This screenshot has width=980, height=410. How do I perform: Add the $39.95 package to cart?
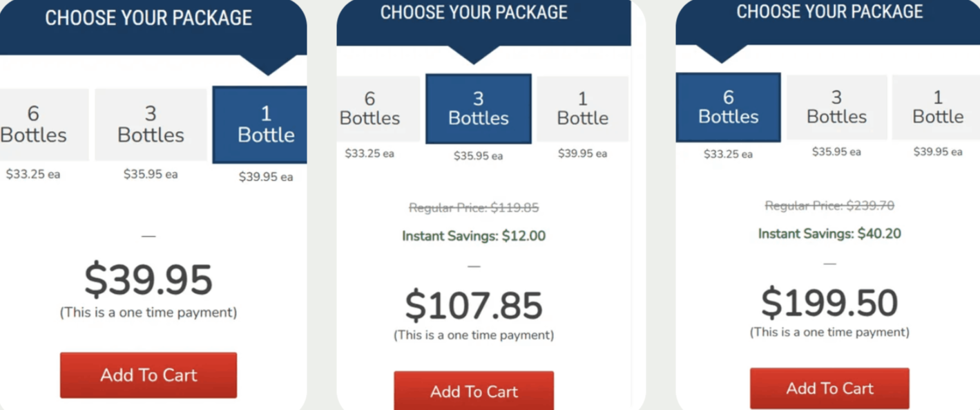pos(148,375)
